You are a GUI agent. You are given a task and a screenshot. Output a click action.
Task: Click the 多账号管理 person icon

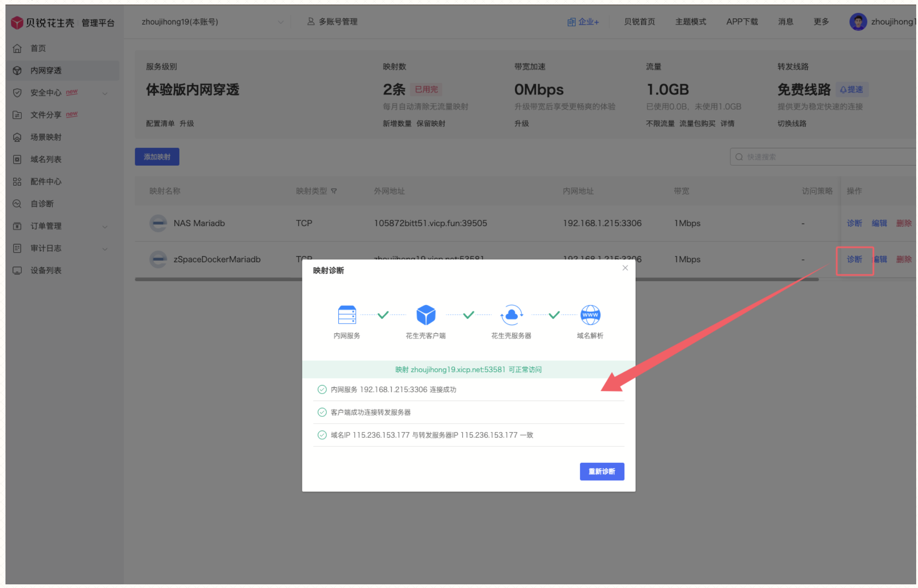[x=311, y=21]
